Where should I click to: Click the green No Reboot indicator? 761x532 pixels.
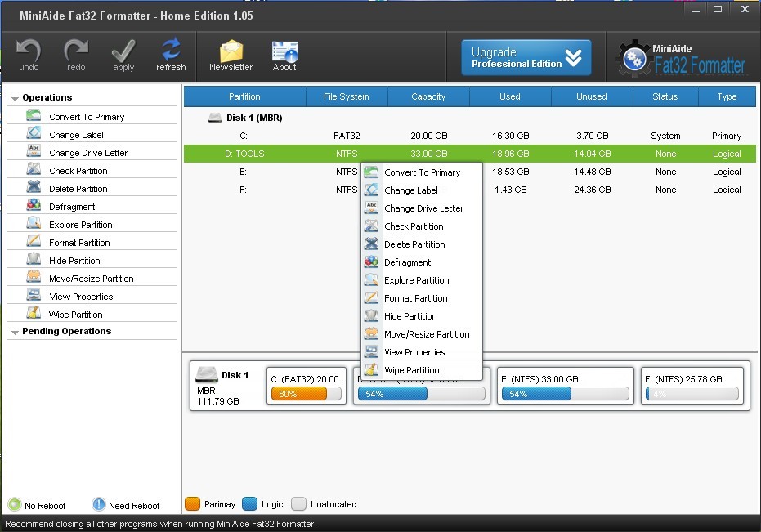pos(15,505)
